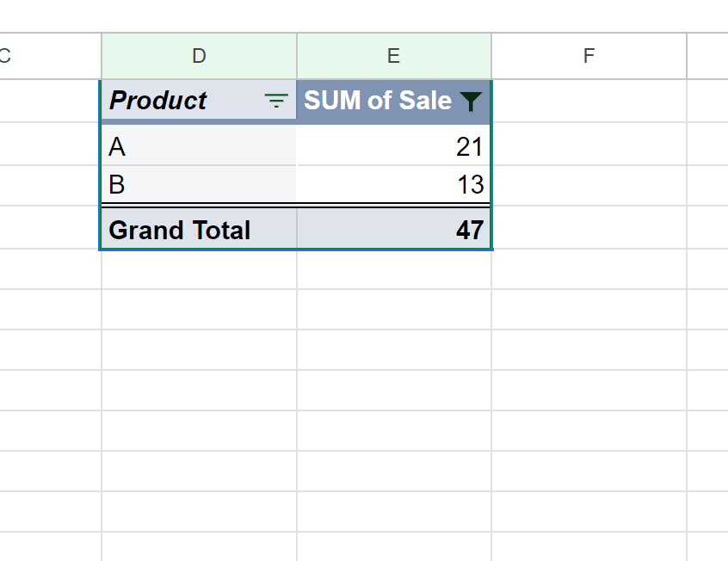Select column E header
Screen dimensions: 728x561
[393, 55]
